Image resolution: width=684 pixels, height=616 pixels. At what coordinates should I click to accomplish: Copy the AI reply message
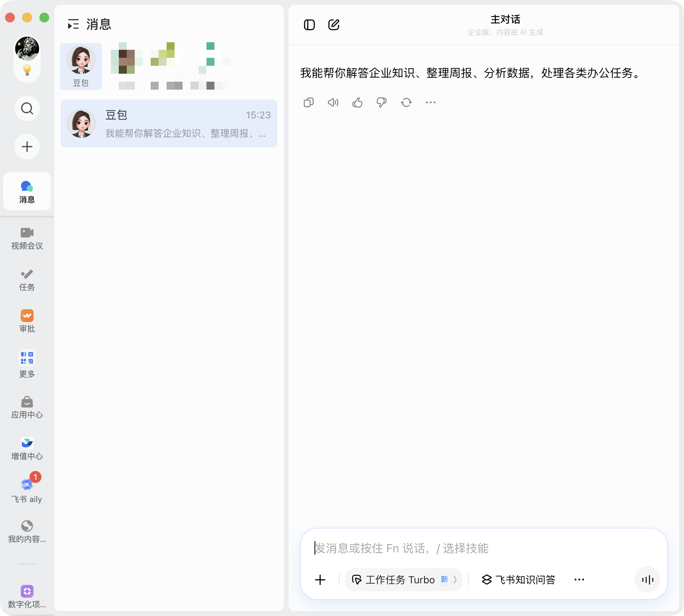[309, 102]
